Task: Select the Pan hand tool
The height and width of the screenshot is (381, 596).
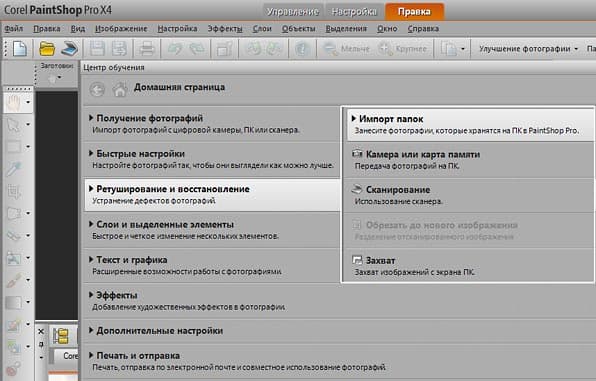Action: pos(14,102)
